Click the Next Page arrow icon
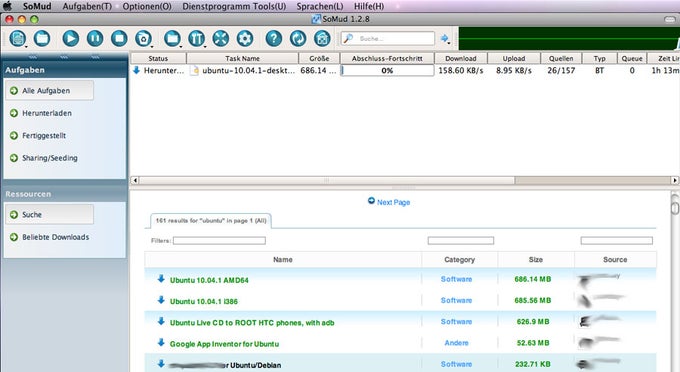The height and width of the screenshot is (372, 680). click(371, 200)
